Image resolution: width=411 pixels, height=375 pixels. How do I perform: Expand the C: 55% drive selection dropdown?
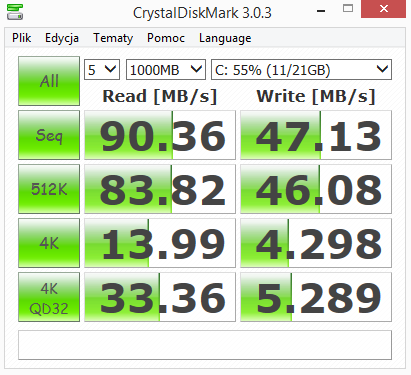pos(301,70)
